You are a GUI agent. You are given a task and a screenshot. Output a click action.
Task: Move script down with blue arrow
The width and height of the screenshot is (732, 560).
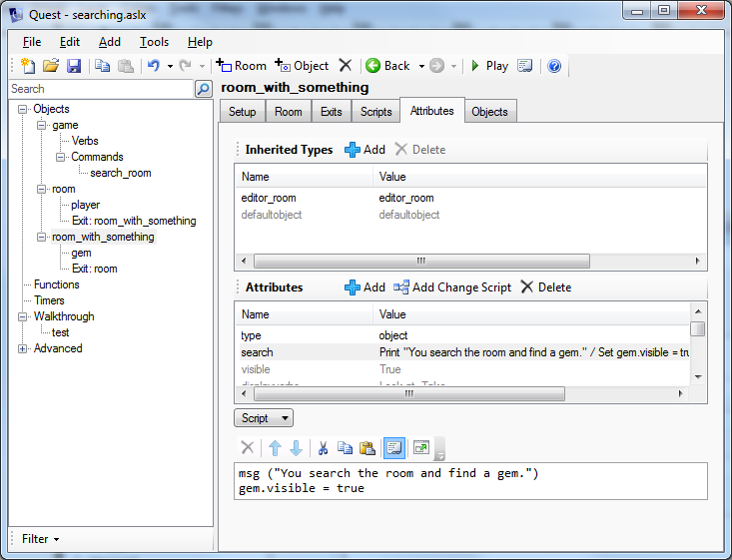click(x=296, y=448)
